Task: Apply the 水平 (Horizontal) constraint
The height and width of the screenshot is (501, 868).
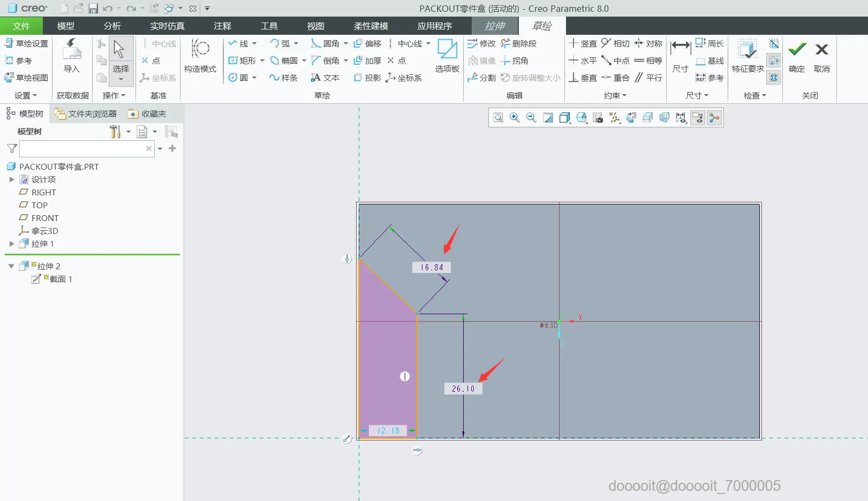Action: [x=583, y=60]
